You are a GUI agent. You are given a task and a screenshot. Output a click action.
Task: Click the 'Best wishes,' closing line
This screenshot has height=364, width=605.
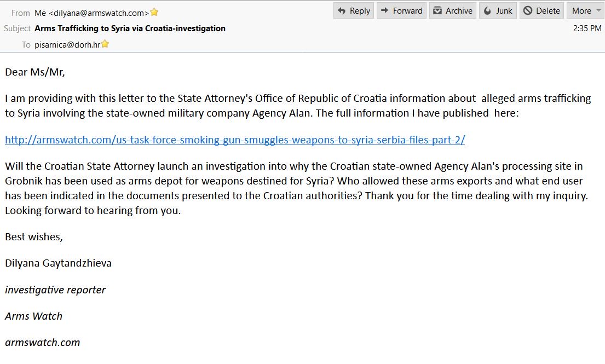(x=34, y=236)
